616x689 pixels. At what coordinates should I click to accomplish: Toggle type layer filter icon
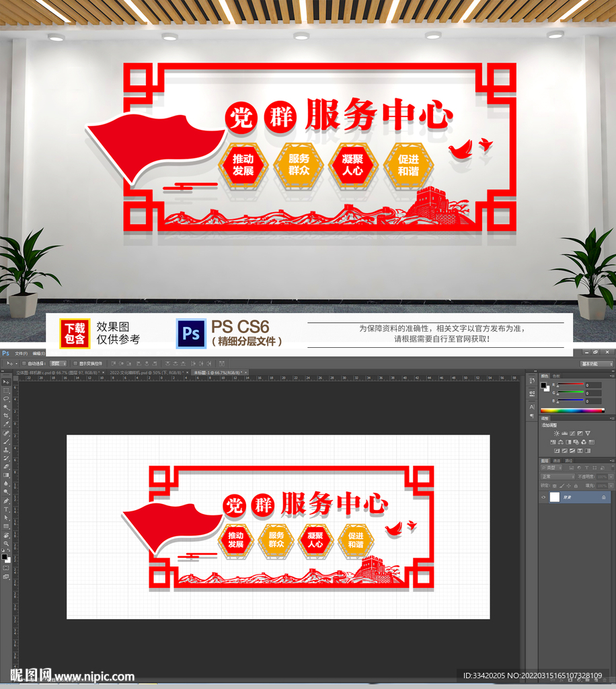pos(586,468)
